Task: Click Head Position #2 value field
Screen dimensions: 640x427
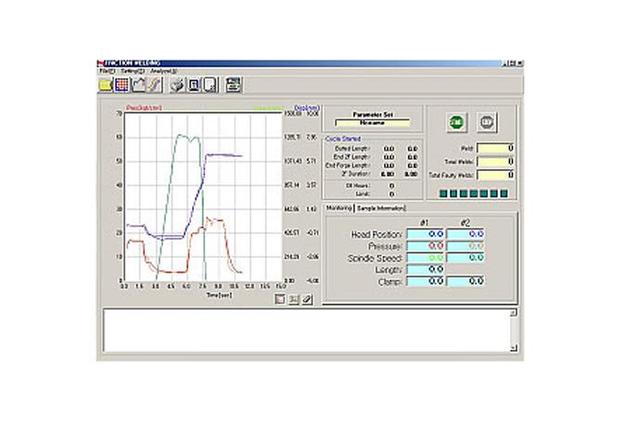Action: [466, 234]
